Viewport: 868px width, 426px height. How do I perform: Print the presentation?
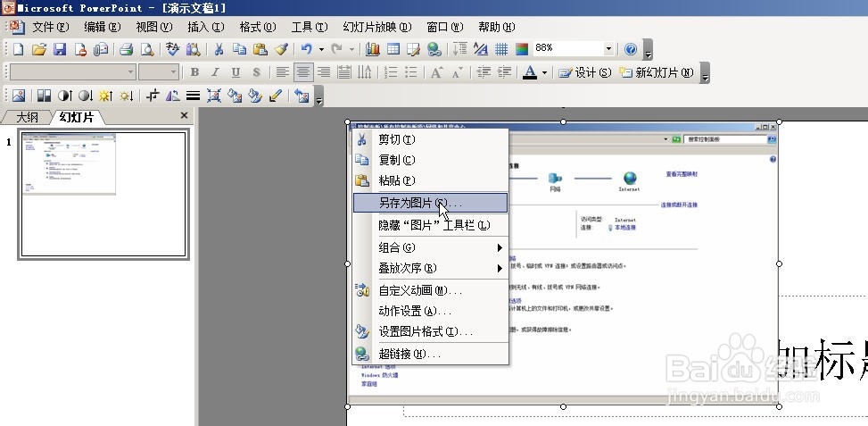point(126,49)
